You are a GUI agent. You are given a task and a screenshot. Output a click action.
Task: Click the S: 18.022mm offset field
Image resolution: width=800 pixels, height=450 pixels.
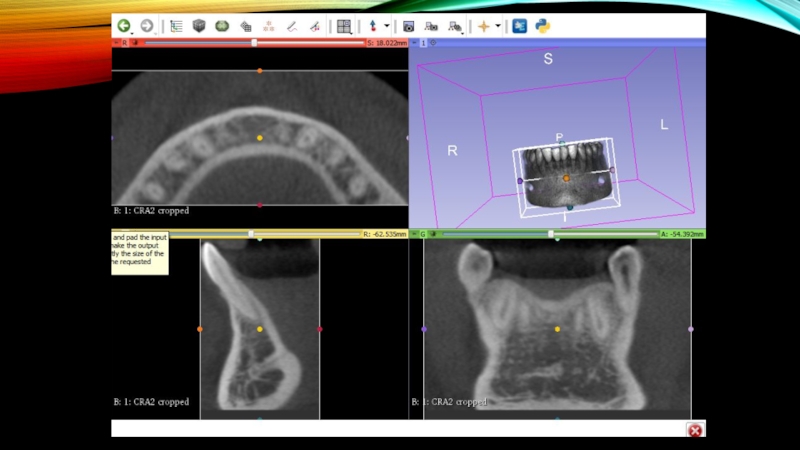tap(386, 43)
